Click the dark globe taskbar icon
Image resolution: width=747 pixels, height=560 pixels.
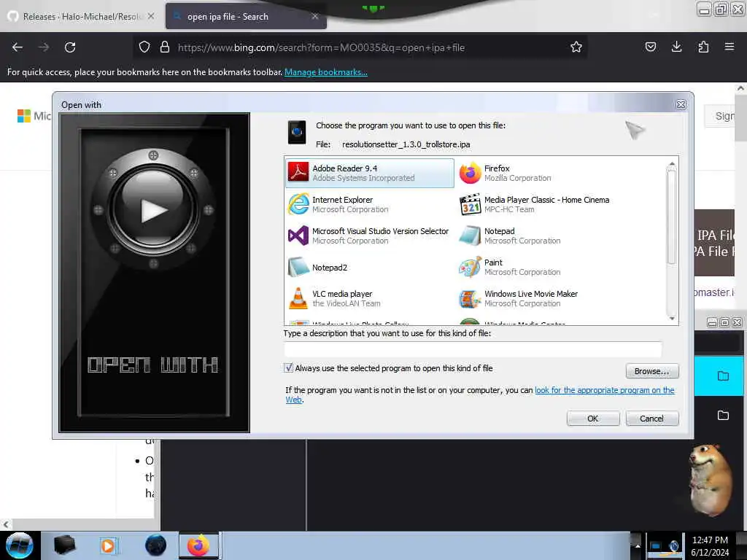click(x=156, y=545)
